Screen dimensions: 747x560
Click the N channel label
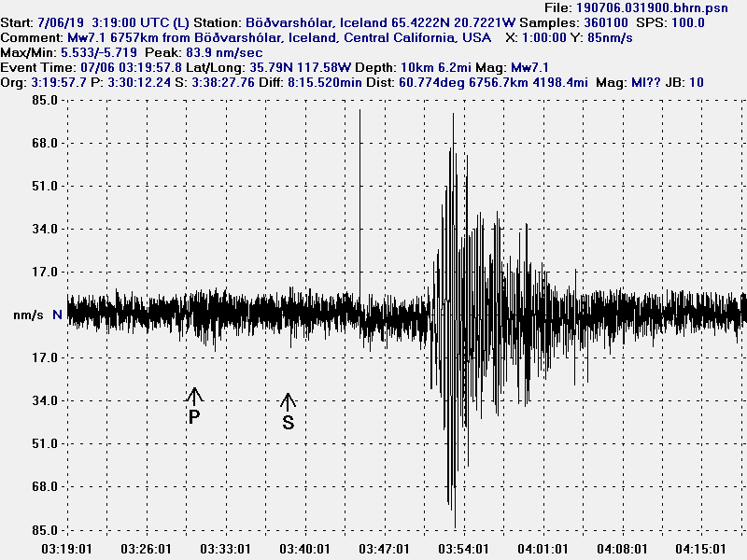pyautogui.click(x=57, y=315)
